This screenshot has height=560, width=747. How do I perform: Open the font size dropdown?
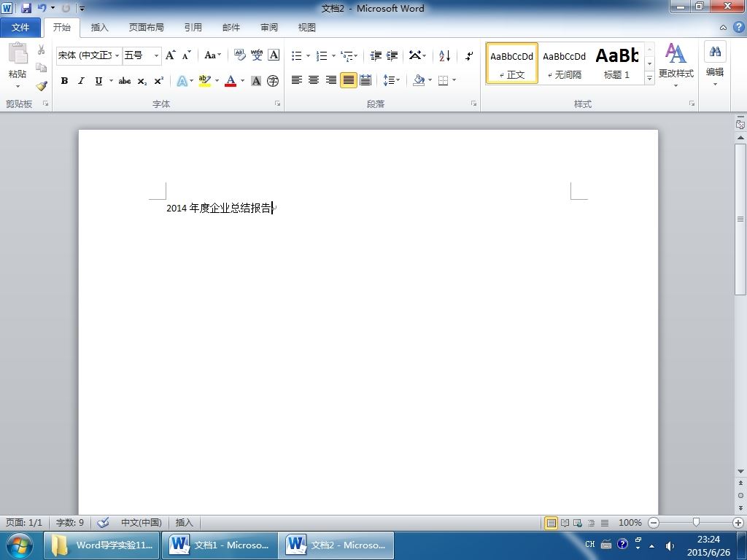pos(156,55)
